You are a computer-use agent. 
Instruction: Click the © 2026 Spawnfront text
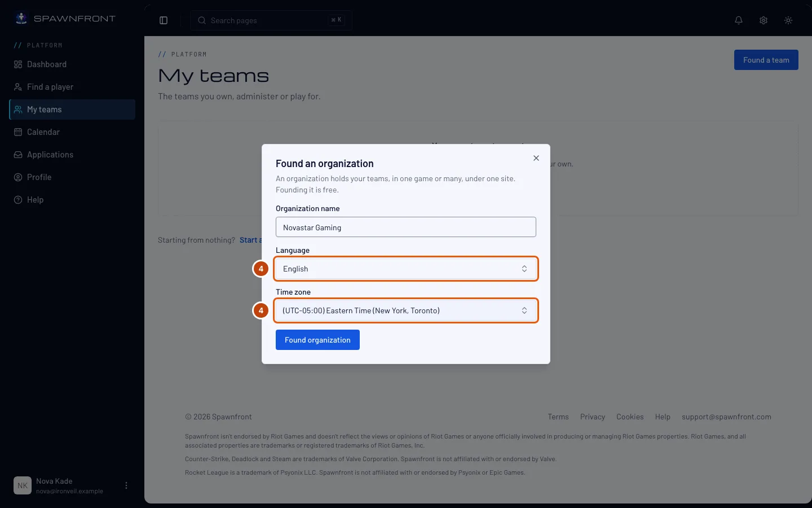[218, 417]
